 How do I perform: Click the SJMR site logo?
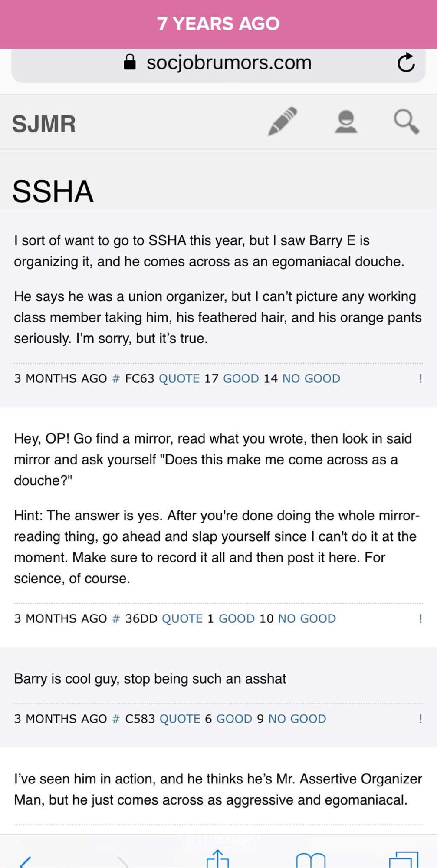44,124
